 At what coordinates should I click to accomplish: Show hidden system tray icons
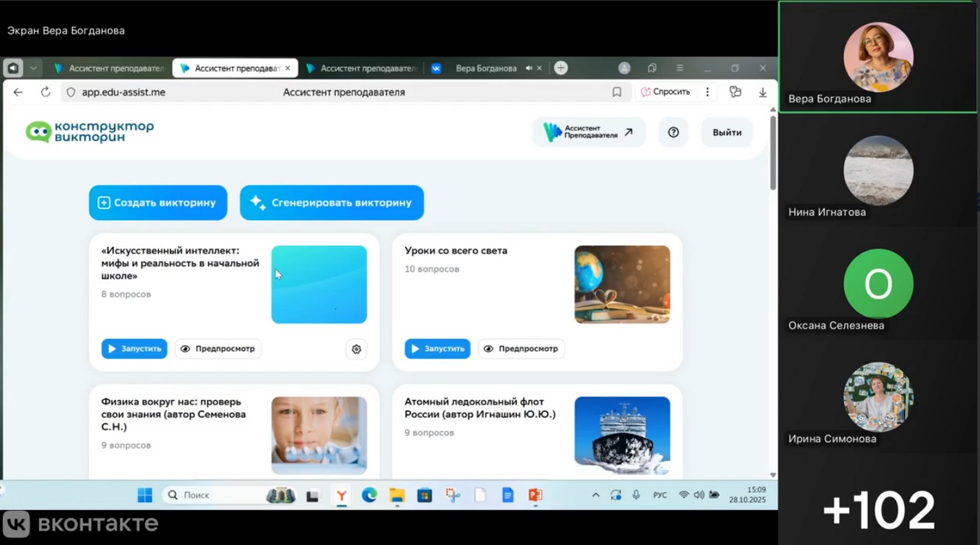(x=595, y=495)
